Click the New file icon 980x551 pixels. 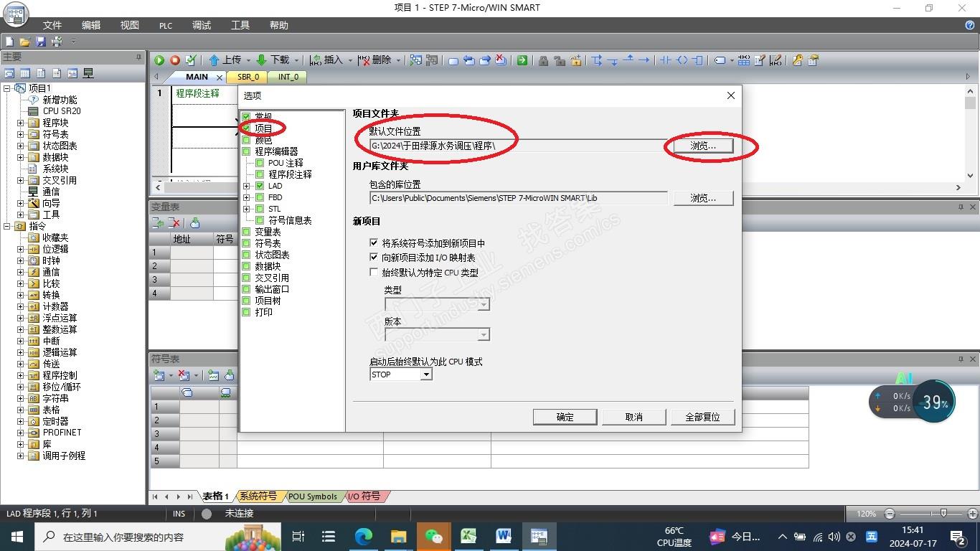click(x=9, y=42)
